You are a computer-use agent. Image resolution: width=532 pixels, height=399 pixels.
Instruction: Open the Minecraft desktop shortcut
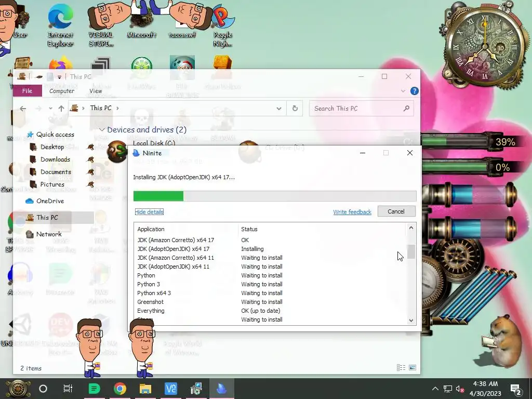[x=141, y=20]
